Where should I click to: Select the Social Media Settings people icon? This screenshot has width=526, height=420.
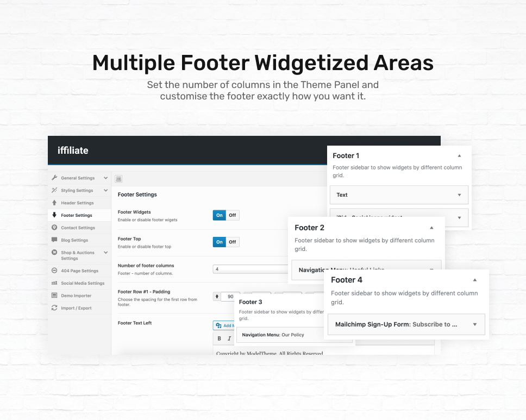coord(54,283)
